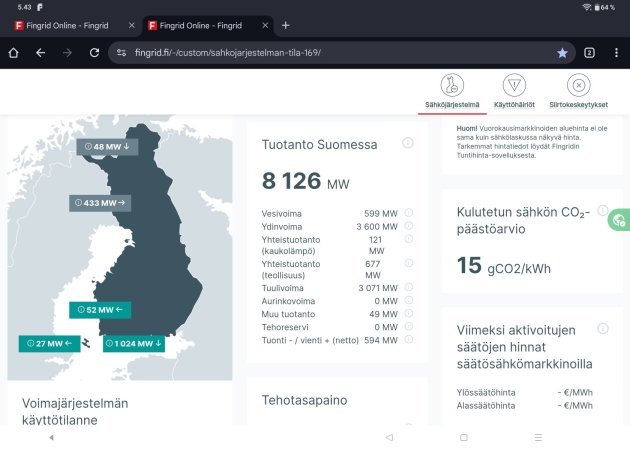Click the fingrid.fi address bar URL
Screen dimensions: 630x450
[227, 53]
